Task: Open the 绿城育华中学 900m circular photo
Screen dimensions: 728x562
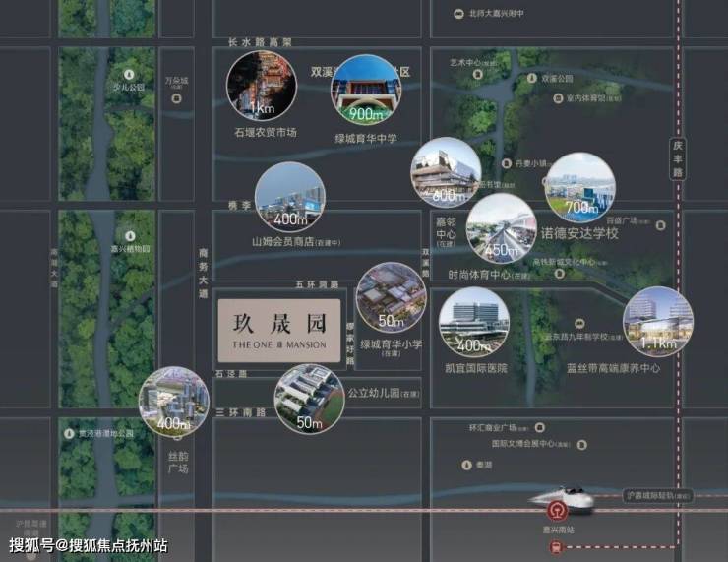Action: [366, 91]
